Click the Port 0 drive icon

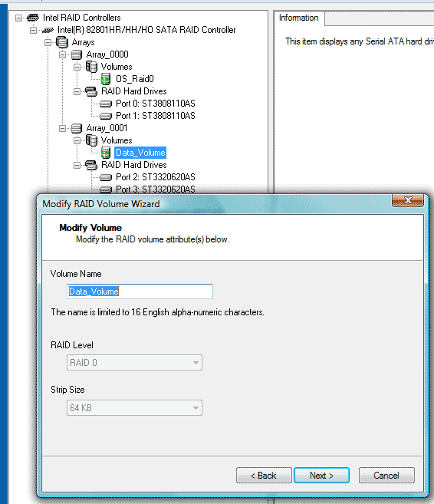point(106,104)
